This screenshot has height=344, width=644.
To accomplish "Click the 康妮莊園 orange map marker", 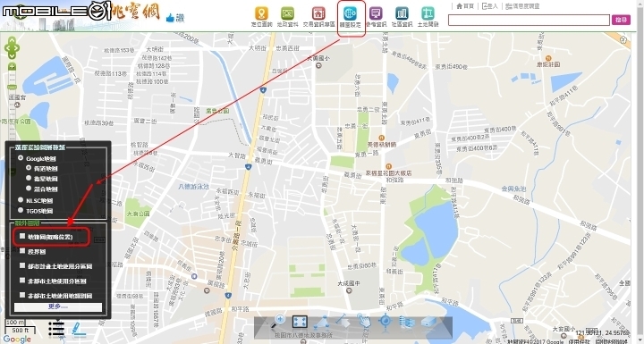I will (x=548, y=58).
